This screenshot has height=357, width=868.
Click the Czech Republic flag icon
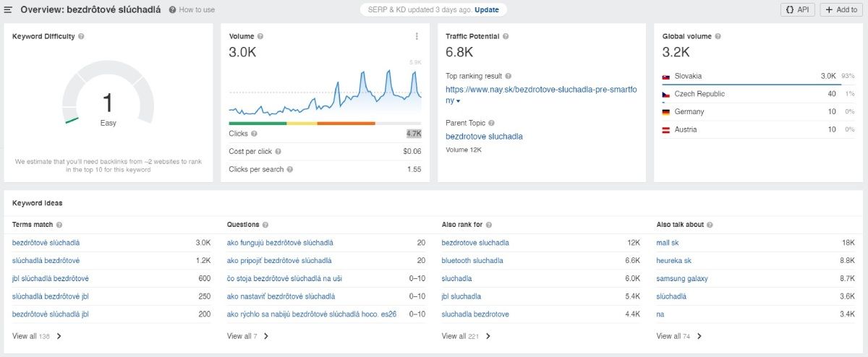tap(666, 94)
